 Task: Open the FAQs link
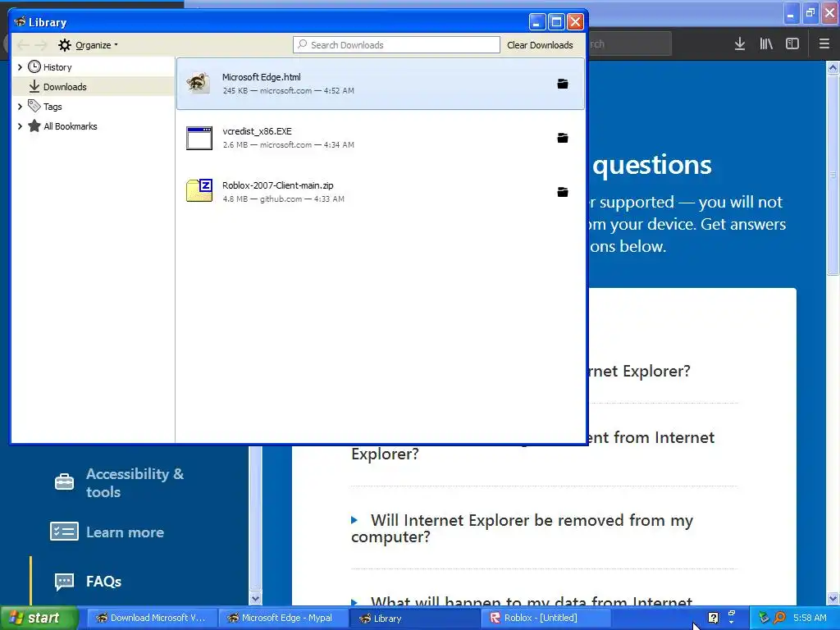104,582
